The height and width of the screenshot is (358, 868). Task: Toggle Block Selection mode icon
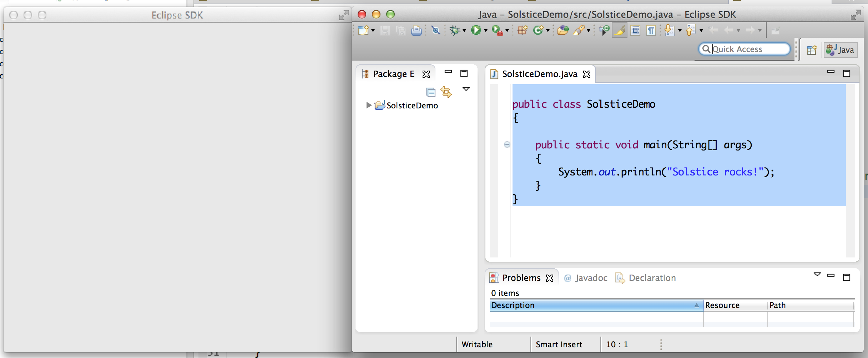pyautogui.click(x=635, y=30)
